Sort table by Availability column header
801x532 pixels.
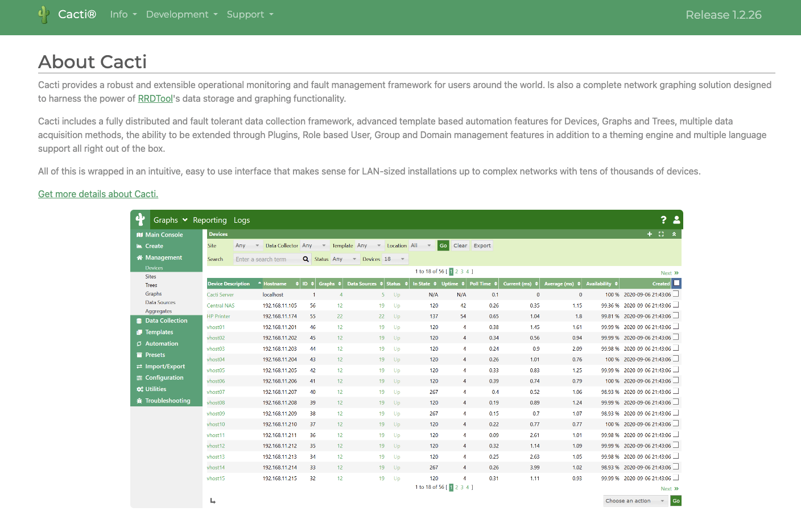tap(601, 284)
